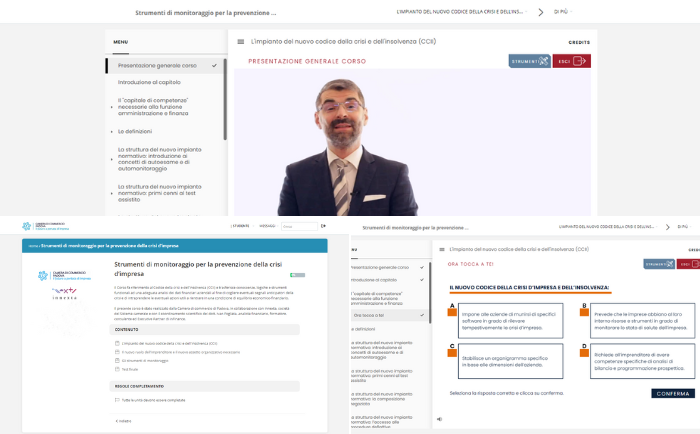Select 'Introduzione al capitolo' in the menu
Viewport: 700px width, 434px height.
coord(150,83)
